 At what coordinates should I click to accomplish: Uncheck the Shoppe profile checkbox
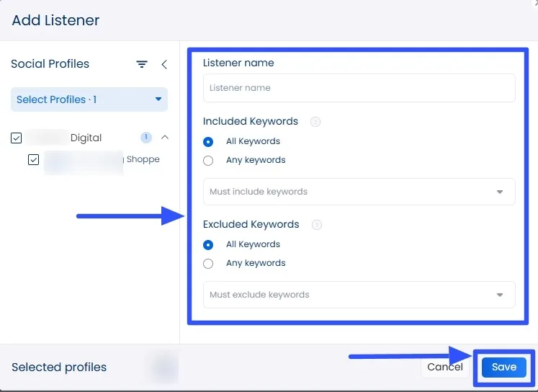click(33, 160)
